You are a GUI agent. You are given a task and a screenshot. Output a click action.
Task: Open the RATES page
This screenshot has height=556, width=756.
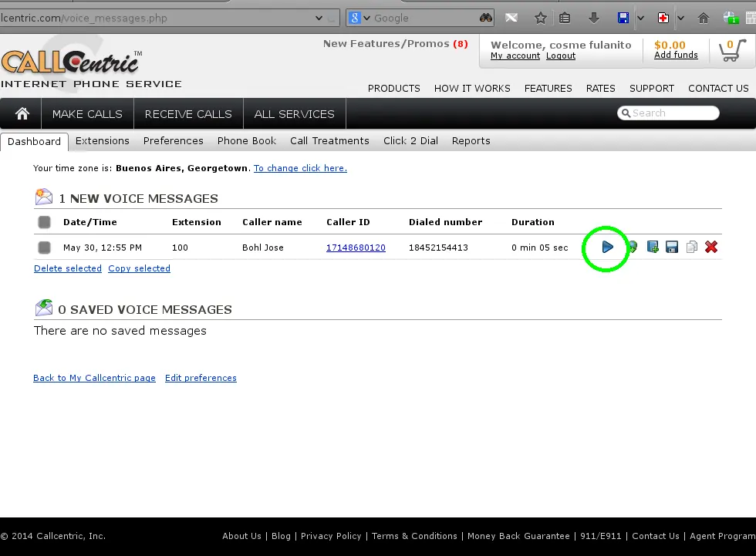(600, 89)
